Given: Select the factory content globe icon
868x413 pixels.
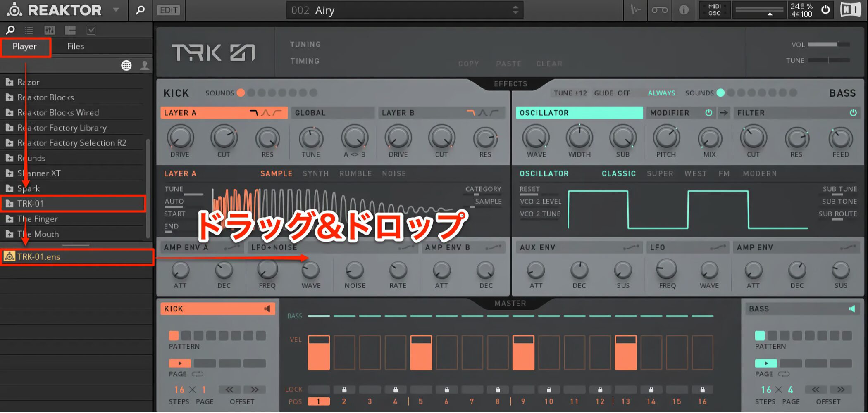Looking at the screenshot, I should pyautogui.click(x=126, y=65).
